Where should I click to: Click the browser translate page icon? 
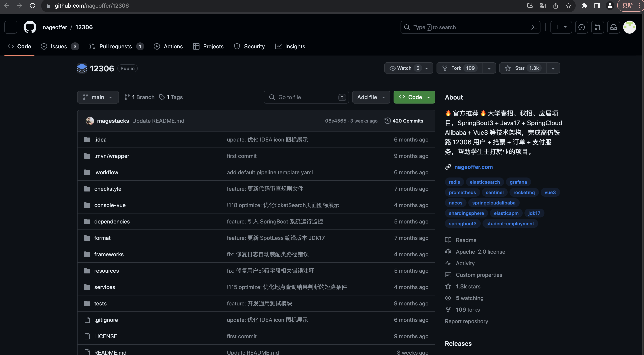542,6
